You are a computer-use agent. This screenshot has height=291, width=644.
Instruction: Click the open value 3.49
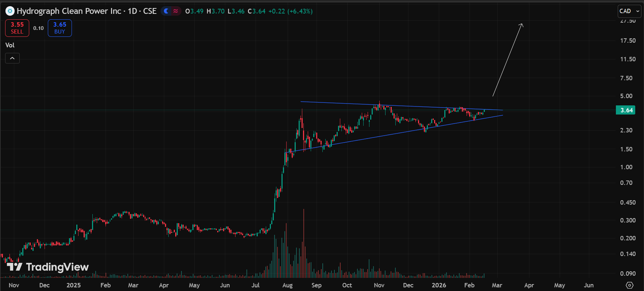197,11
